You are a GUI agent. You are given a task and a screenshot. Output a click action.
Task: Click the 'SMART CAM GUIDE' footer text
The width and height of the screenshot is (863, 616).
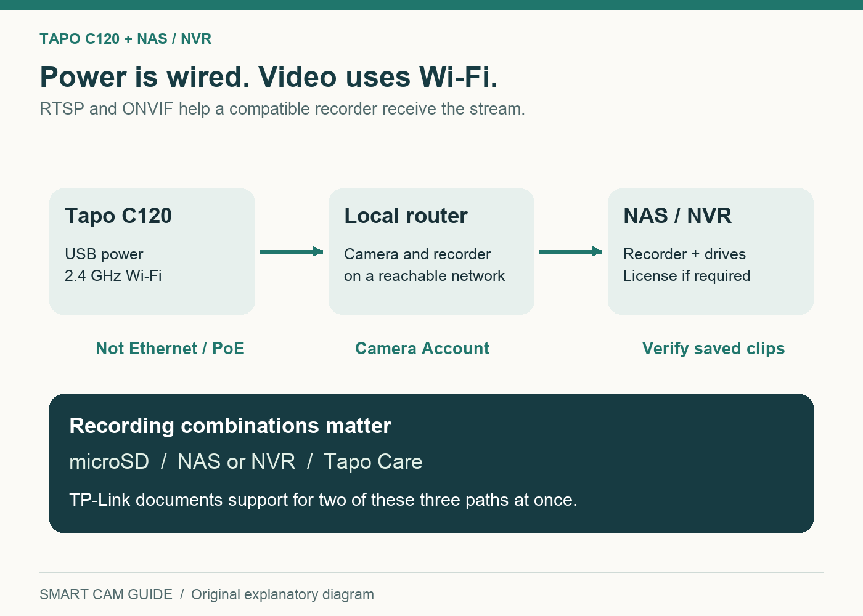pos(106,595)
